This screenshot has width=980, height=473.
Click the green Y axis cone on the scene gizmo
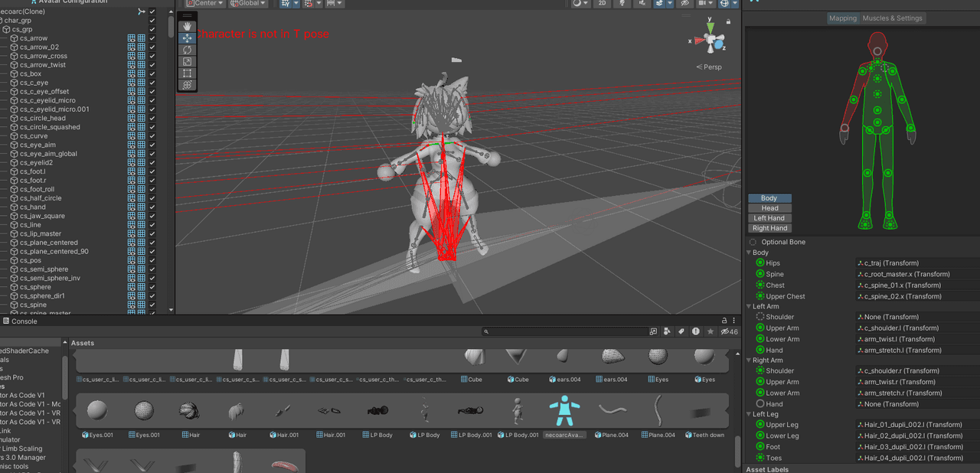coord(710,28)
